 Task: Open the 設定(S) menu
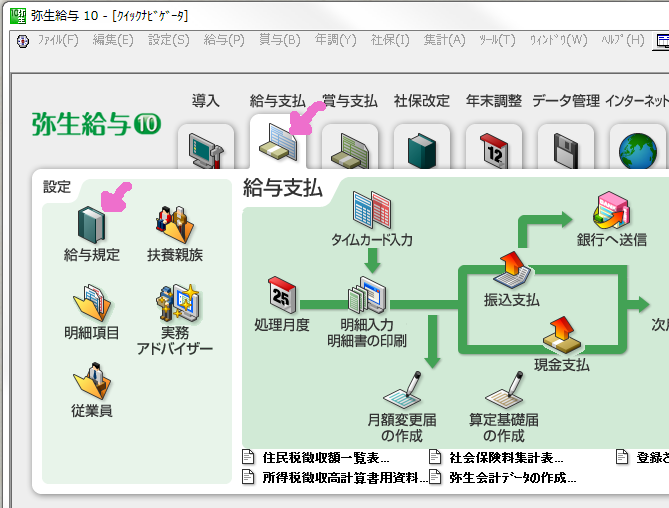168,40
